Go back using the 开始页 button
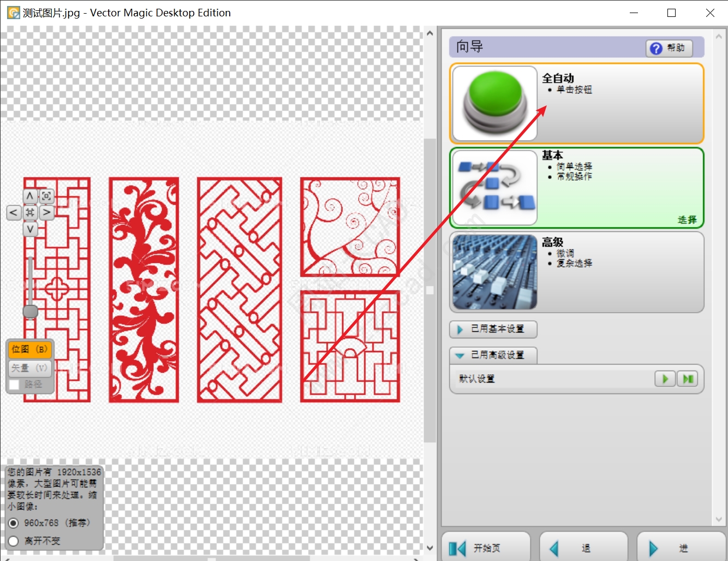 pyautogui.click(x=485, y=547)
